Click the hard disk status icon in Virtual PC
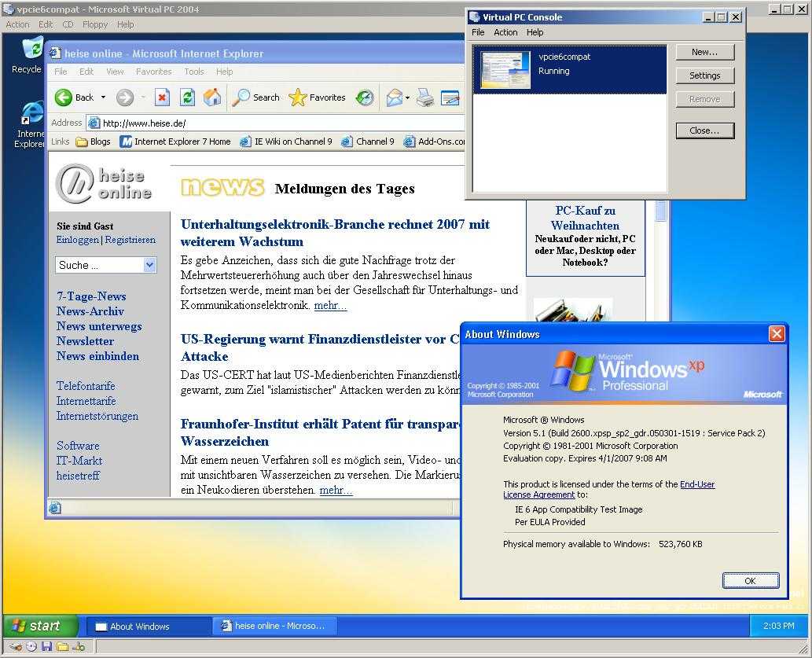 [16, 646]
